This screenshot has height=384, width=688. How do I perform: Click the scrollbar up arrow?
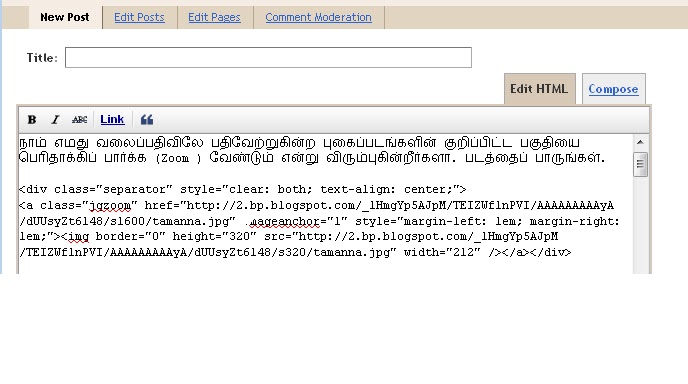(x=640, y=142)
